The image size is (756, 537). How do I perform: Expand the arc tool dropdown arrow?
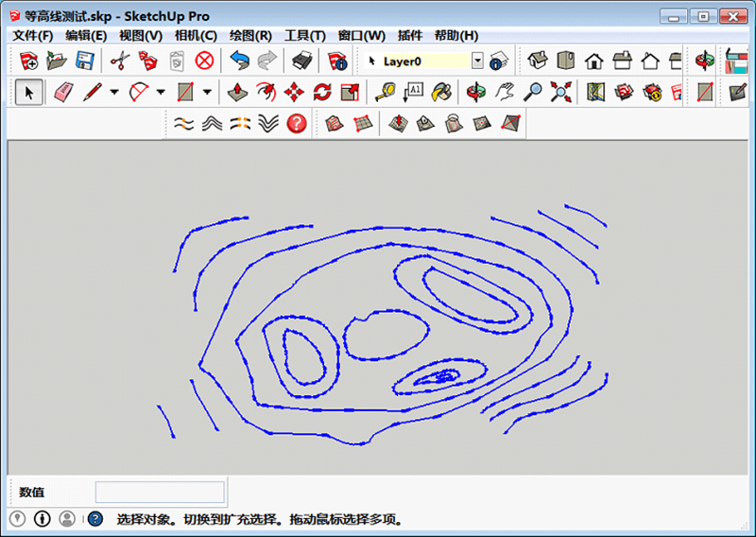pyautogui.click(x=161, y=92)
